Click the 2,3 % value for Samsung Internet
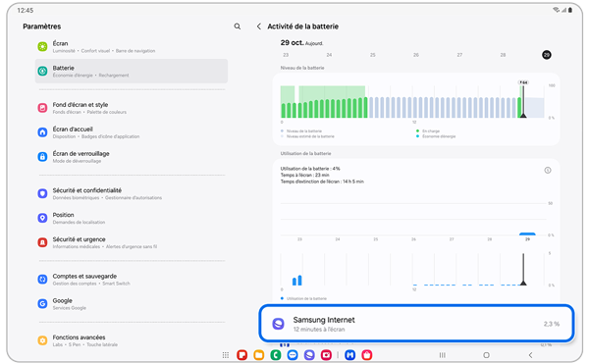Viewport: 589px width, 364px height. (552, 324)
